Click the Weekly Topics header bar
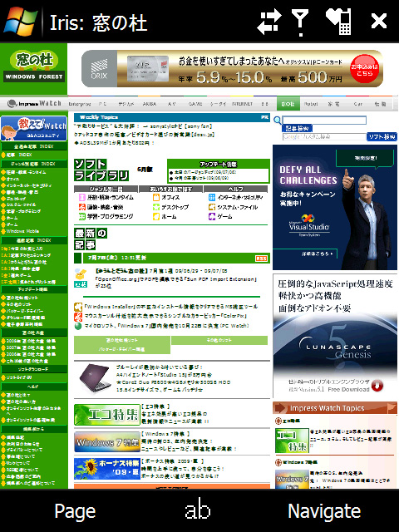399x532 pixels. 172,117
